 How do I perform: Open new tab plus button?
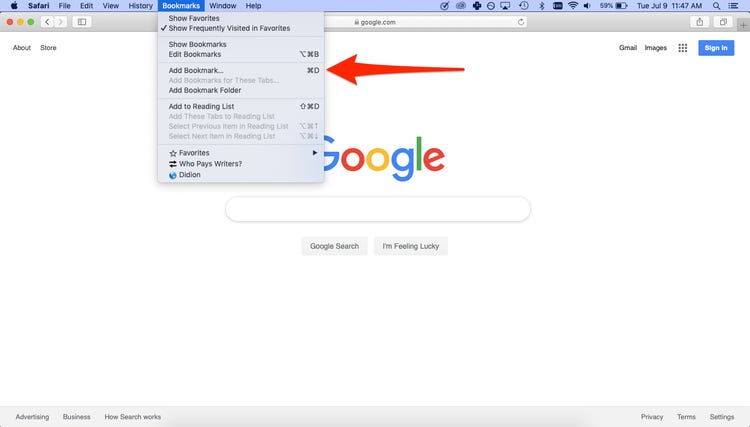tap(744, 25)
